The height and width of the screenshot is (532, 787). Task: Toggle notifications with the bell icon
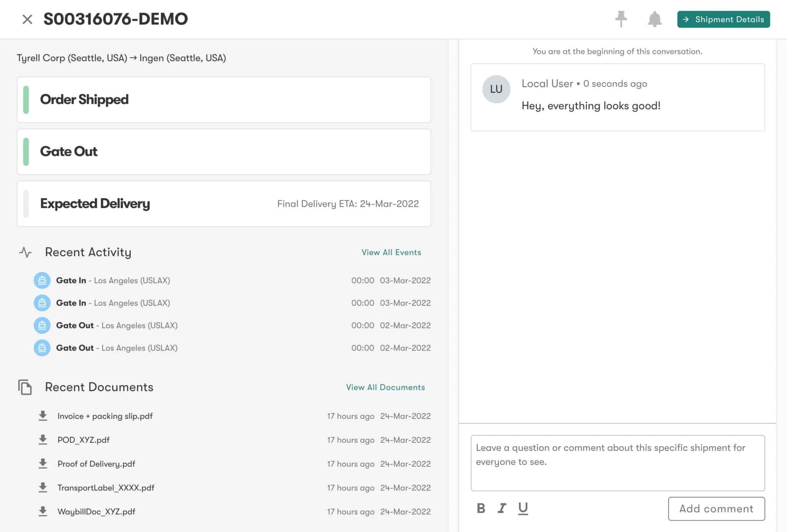coord(654,19)
